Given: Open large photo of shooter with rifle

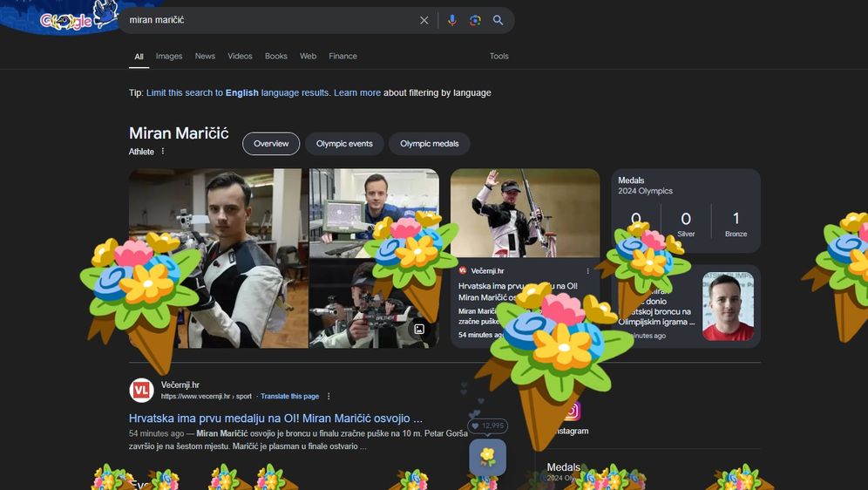Looking at the screenshot, I should pyautogui.click(x=218, y=258).
